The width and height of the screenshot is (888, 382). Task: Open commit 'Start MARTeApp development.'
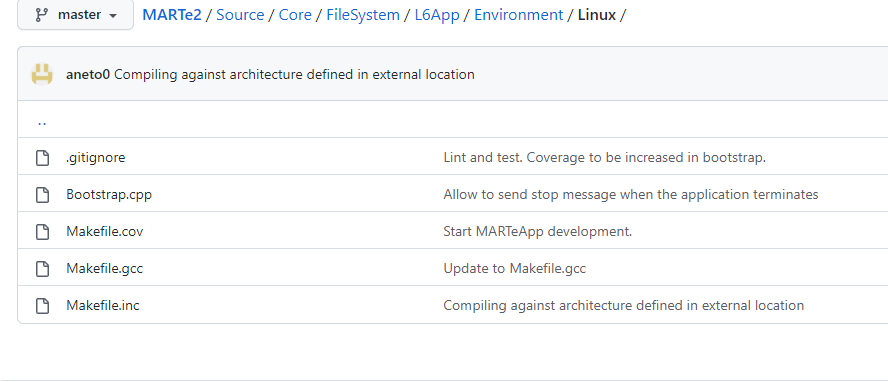[537, 231]
